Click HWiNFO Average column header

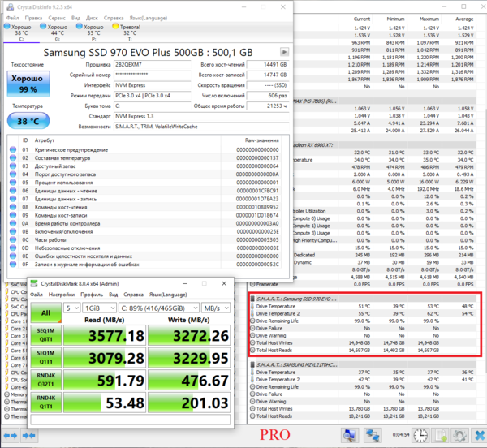click(464, 19)
